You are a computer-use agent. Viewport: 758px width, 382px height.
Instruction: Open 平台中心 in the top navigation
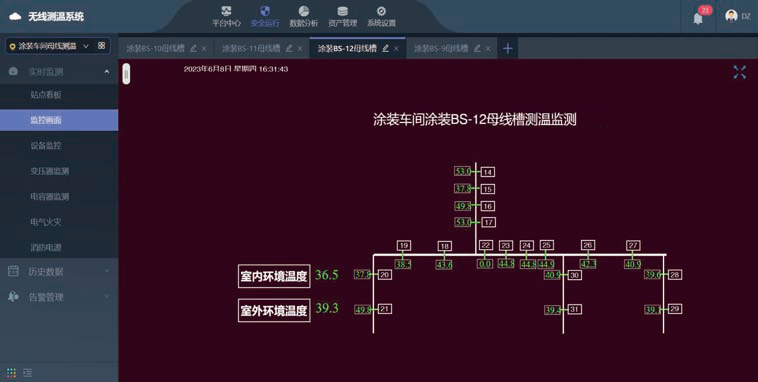pyautogui.click(x=226, y=16)
